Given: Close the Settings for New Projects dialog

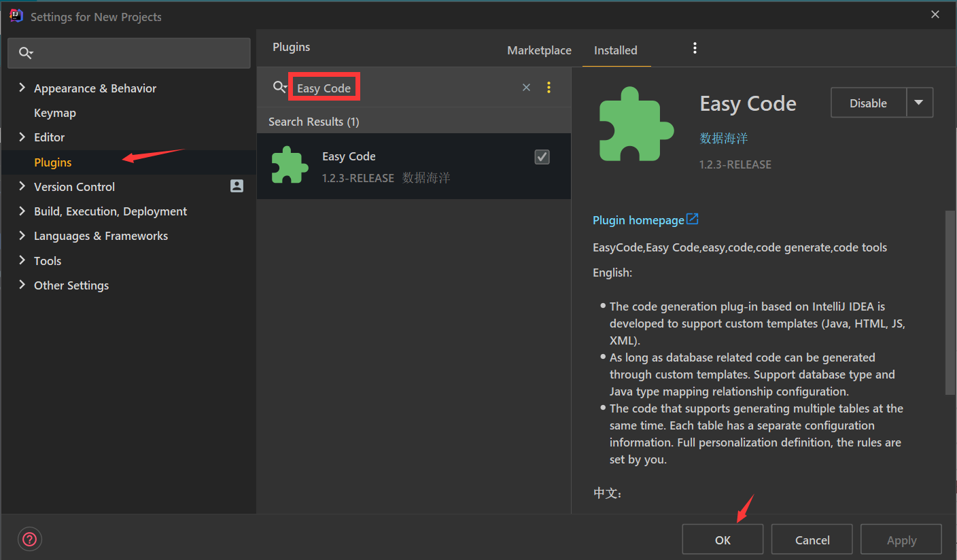Looking at the screenshot, I should (935, 15).
